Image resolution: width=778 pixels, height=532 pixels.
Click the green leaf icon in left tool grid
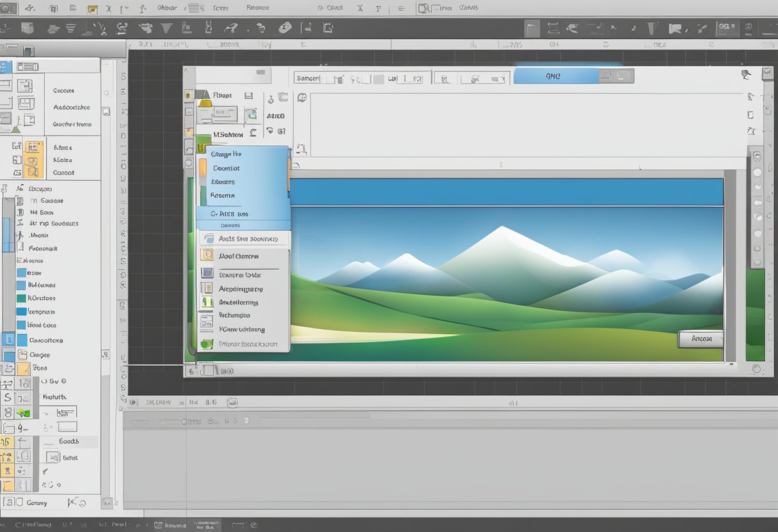24,413
